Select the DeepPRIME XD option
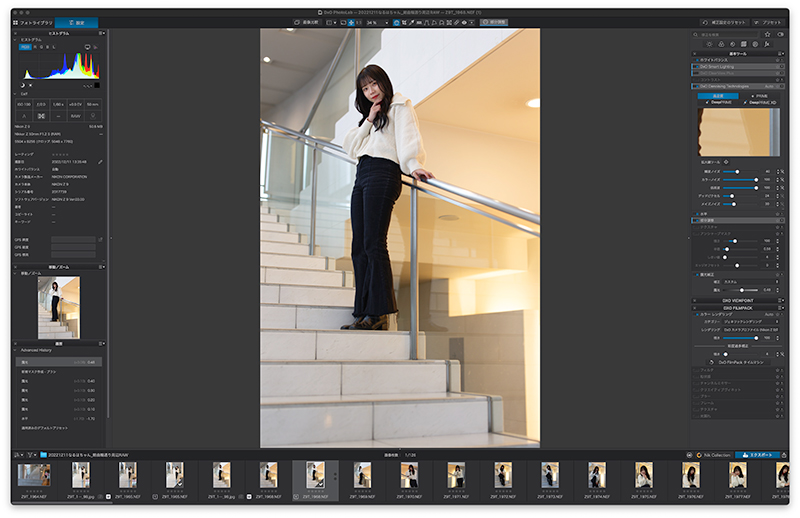The width and height of the screenshot is (800, 518). coord(760,103)
